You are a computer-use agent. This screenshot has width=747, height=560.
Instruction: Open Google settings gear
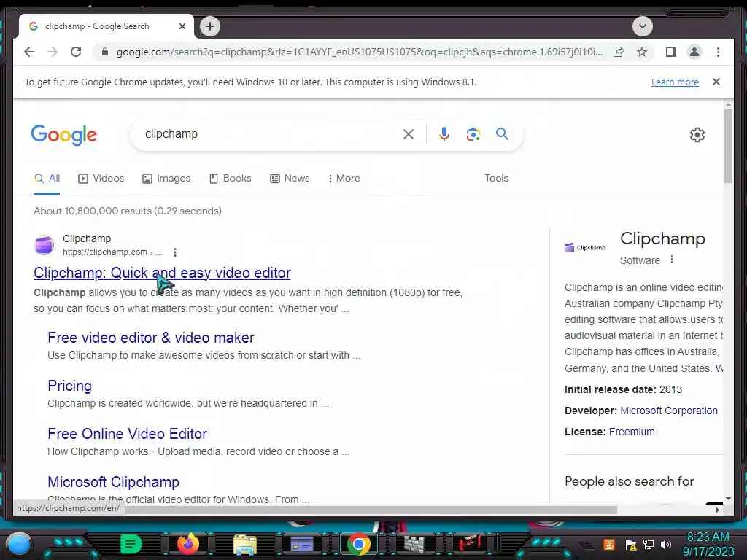[x=697, y=135]
